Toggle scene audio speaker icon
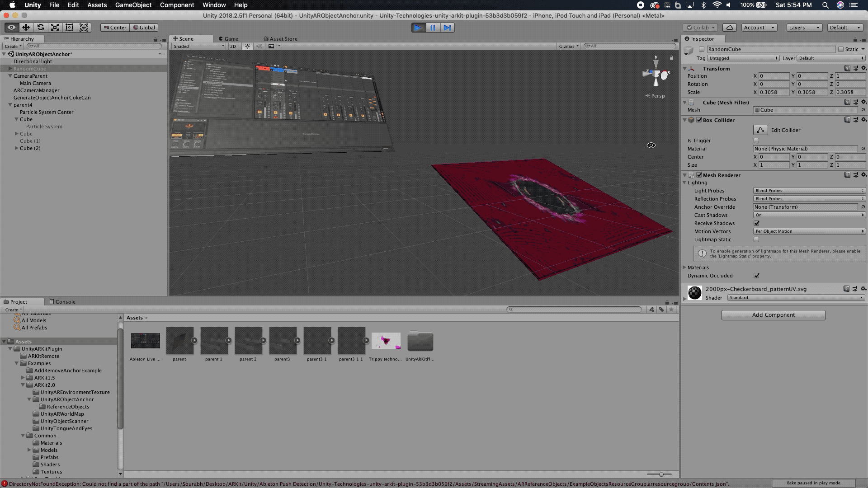 pyautogui.click(x=259, y=46)
